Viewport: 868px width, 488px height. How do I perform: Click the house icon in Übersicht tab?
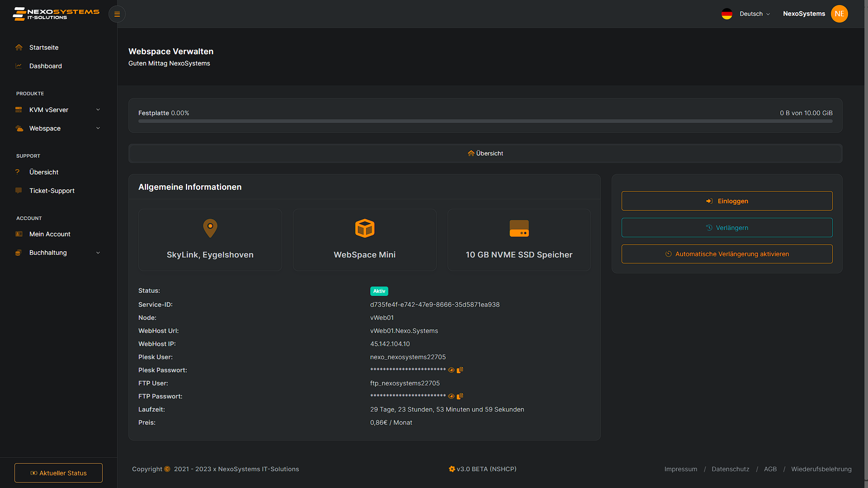471,153
